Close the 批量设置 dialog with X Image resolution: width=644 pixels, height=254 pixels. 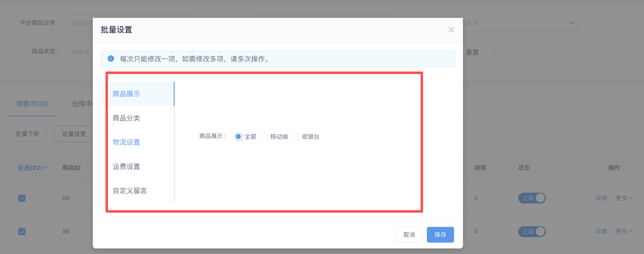click(451, 30)
